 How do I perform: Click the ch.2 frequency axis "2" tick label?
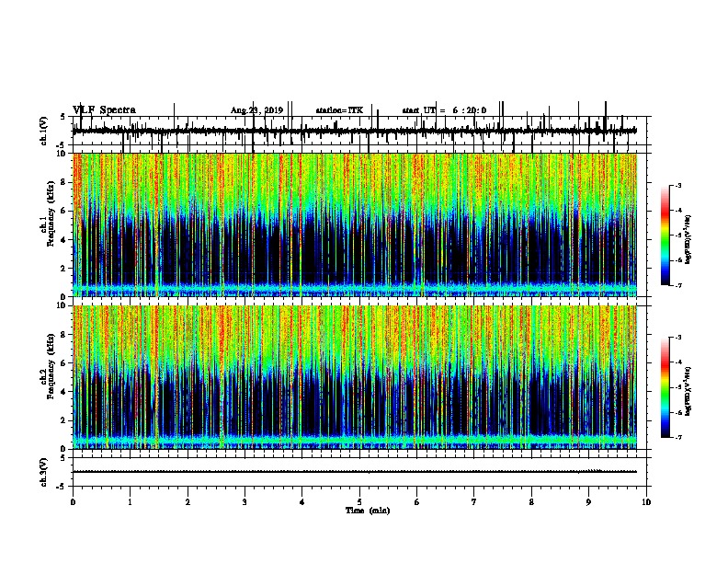point(64,420)
